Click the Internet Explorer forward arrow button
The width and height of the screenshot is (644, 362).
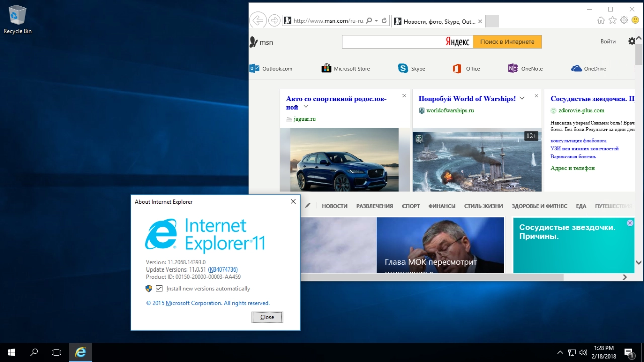pyautogui.click(x=274, y=20)
